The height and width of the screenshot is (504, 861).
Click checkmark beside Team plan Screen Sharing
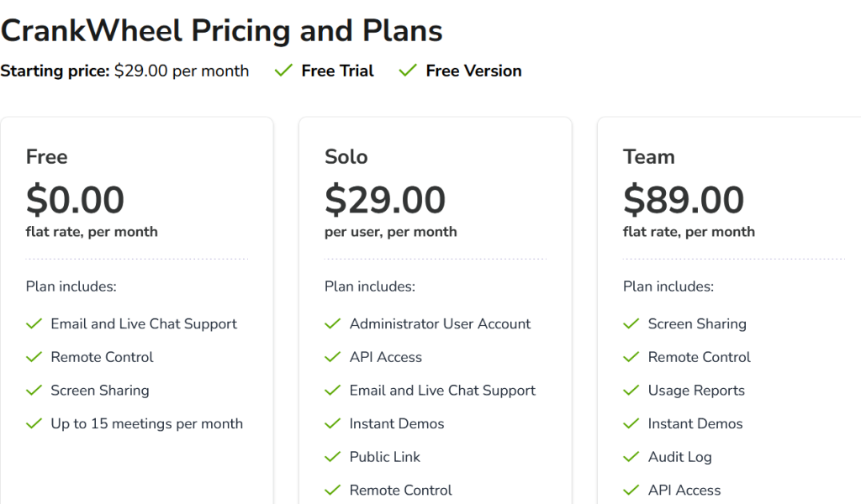pos(631,324)
